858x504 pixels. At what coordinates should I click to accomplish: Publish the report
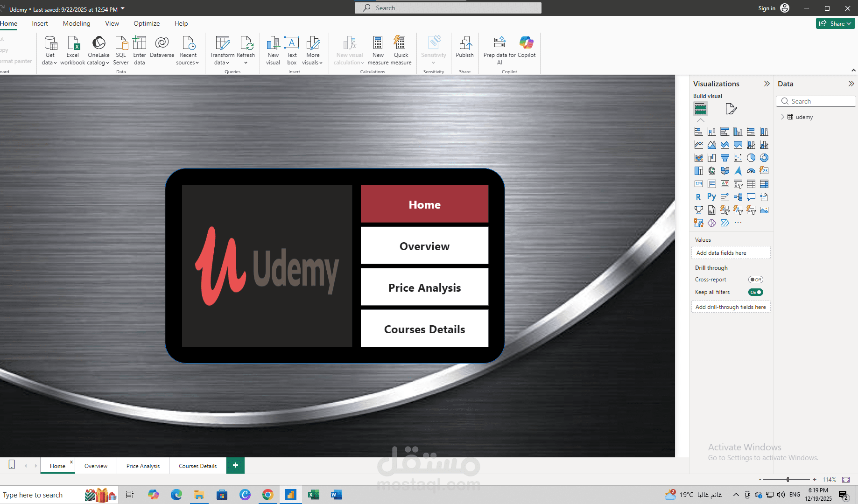point(464,48)
